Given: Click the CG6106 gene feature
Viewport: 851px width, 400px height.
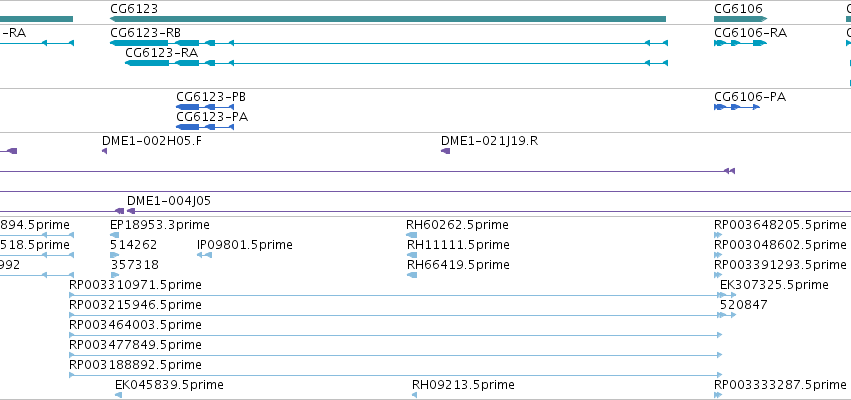Looking at the screenshot, I should click(x=740, y=19).
